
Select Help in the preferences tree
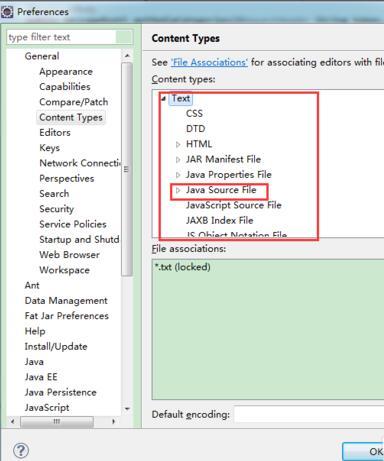click(x=35, y=331)
